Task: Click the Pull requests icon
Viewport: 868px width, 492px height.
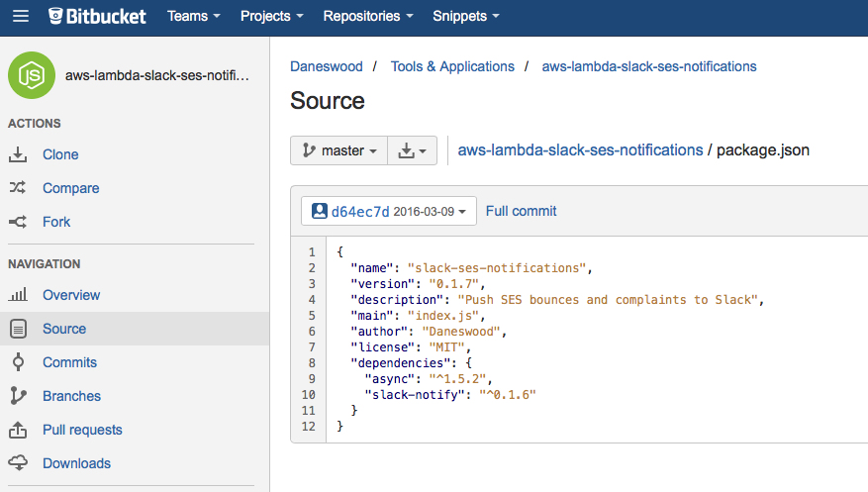Action: coord(18,430)
